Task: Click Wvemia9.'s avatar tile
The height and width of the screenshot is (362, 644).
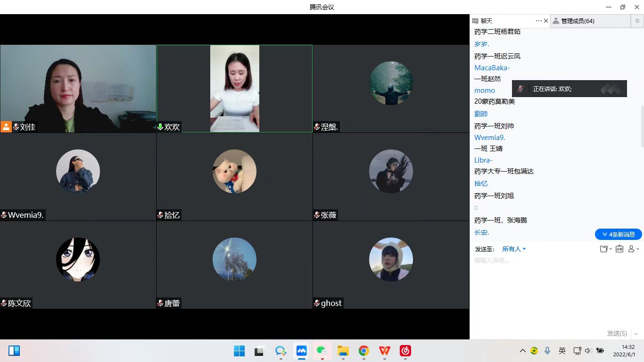Action: coord(78,171)
